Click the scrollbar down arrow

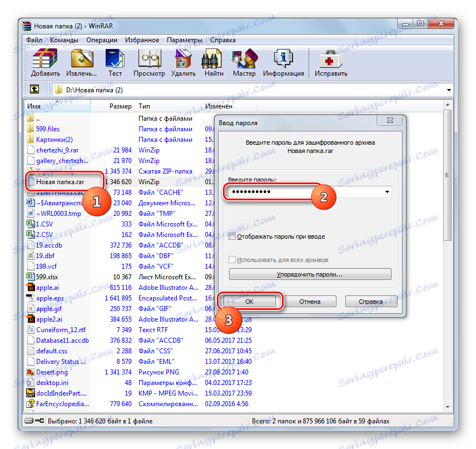point(448,407)
